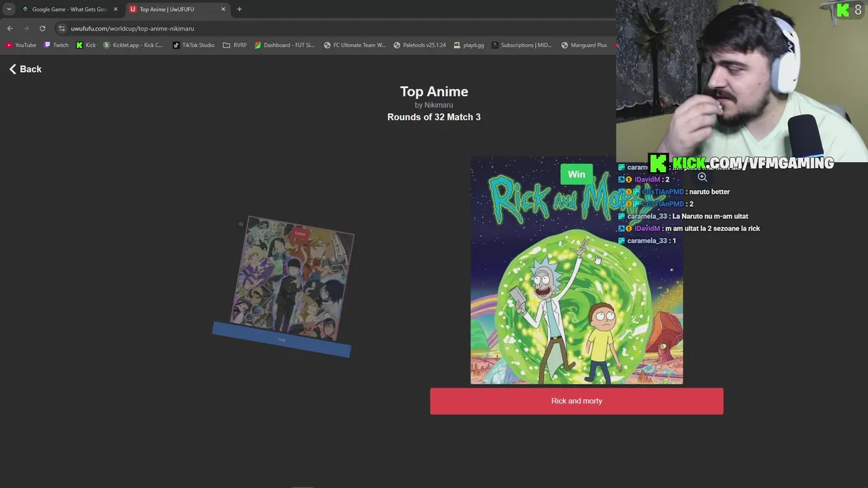Open the RVRP bookmarks folder

tap(235, 45)
